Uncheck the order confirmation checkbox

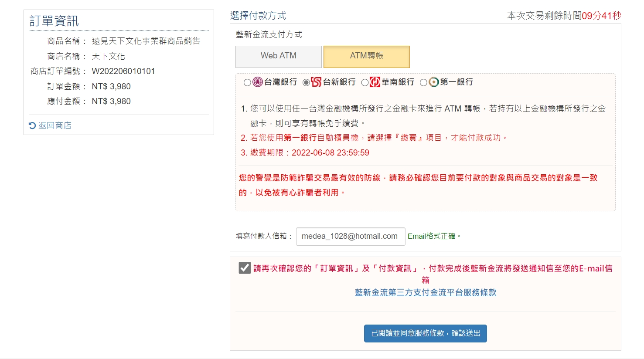point(245,268)
